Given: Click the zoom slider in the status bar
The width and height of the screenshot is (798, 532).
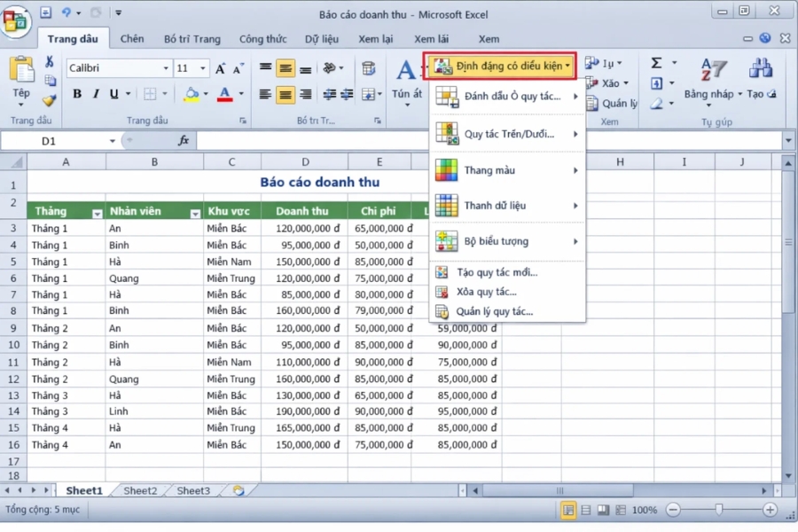Looking at the screenshot, I should 718,510.
